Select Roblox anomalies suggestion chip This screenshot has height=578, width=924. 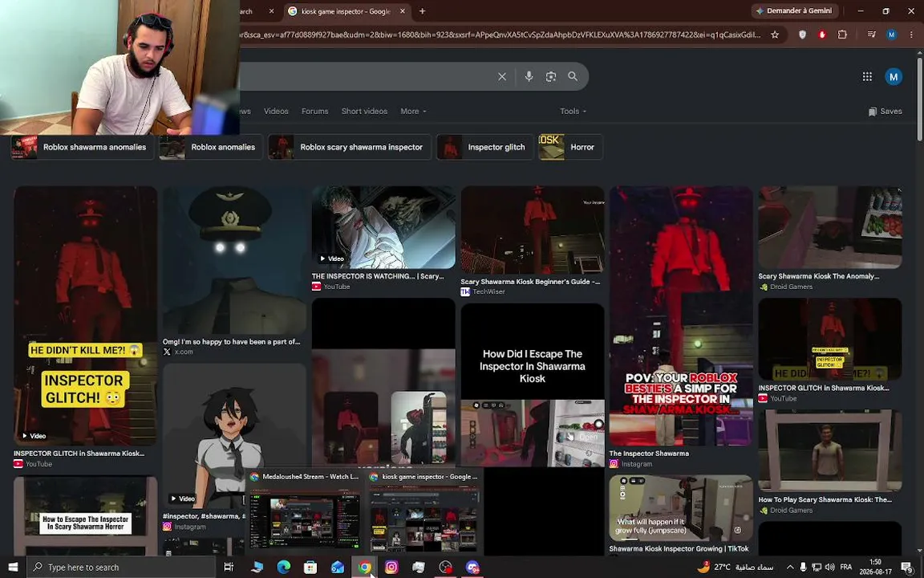[x=211, y=148]
